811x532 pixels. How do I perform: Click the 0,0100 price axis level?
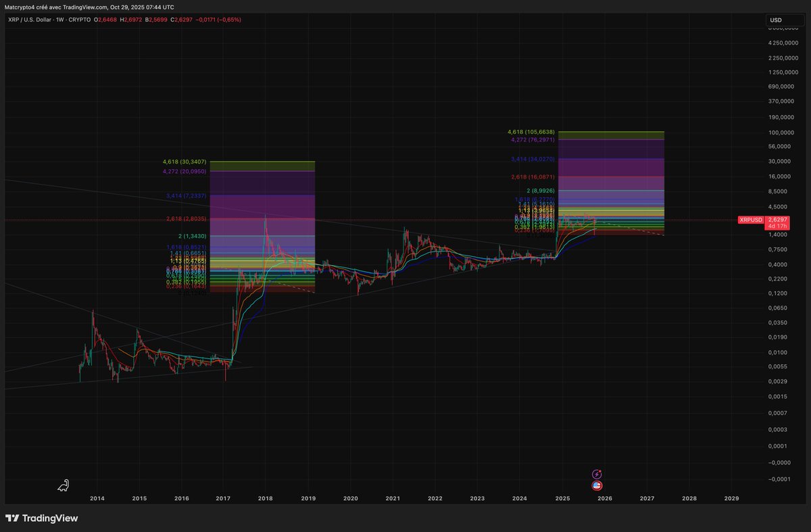779,352
